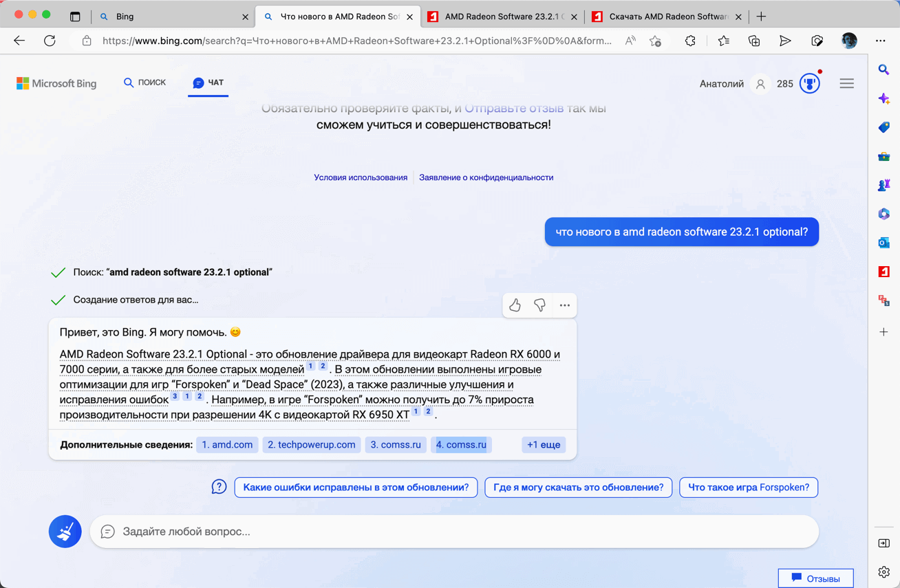Open the Games chess icon in sidebar
This screenshot has width=900, height=588.
coord(884,185)
